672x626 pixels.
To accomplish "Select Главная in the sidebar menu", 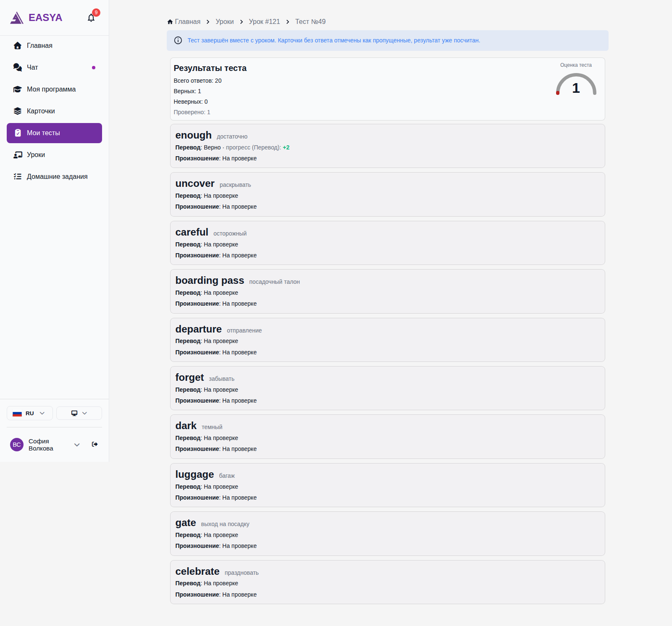I will (54, 46).
